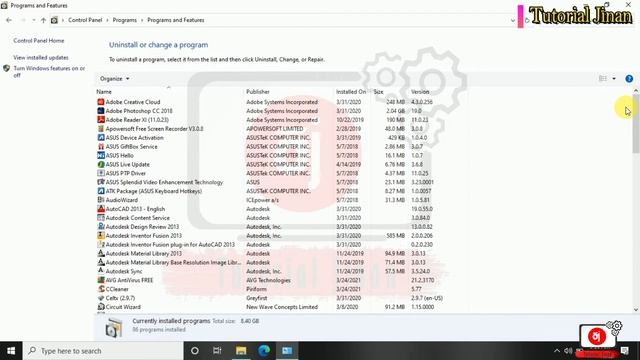Image resolution: width=640 pixels, height=360 pixels.
Task: Open File Explorer from the taskbar
Action: point(241,351)
